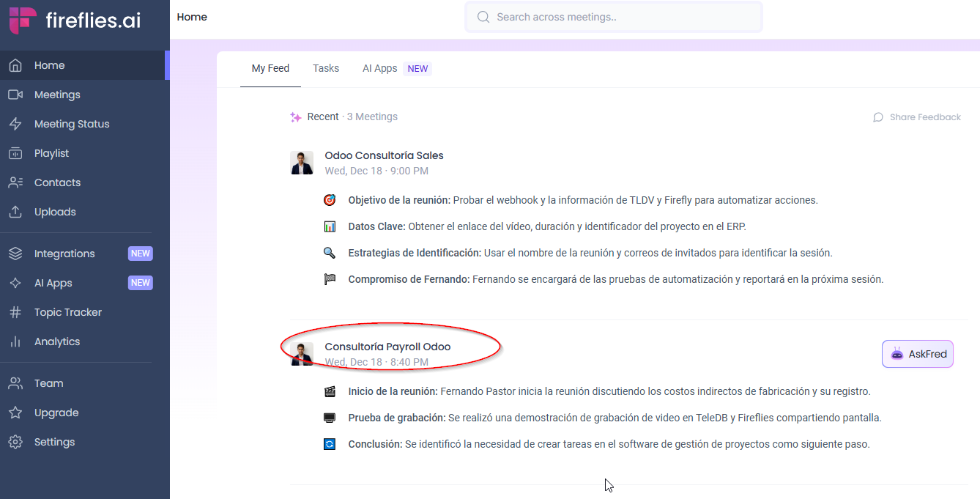Open Meetings via the camera icon

15,95
